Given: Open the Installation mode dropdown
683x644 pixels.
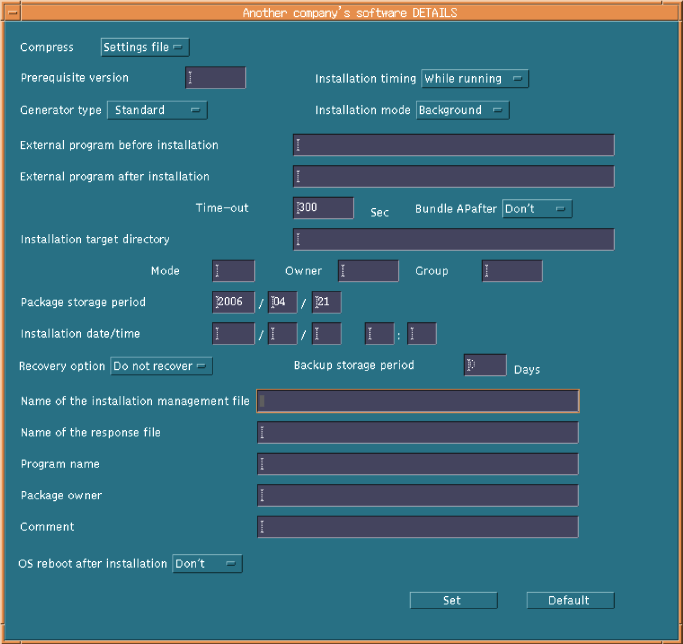Looking at the screenshot, I should pos(463,110).
